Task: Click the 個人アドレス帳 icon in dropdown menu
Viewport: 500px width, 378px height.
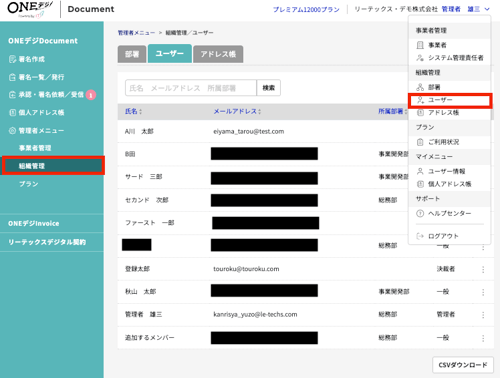Action: (x=420, y=184)
